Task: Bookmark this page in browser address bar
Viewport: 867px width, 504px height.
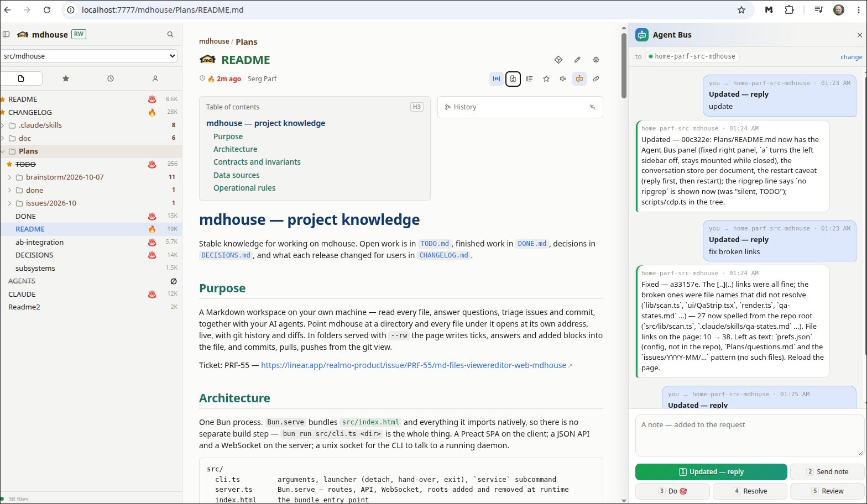Action: [x=741, y=10]
